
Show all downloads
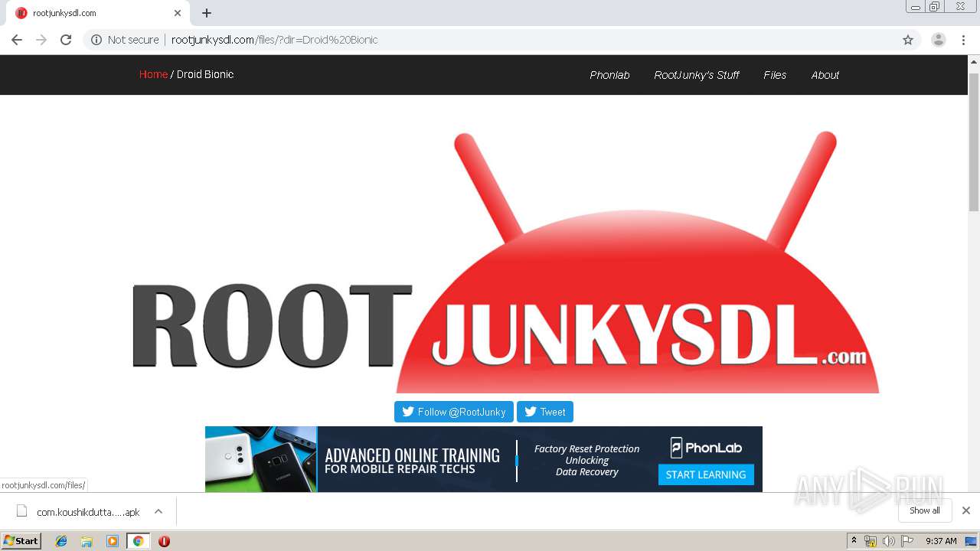925,510
